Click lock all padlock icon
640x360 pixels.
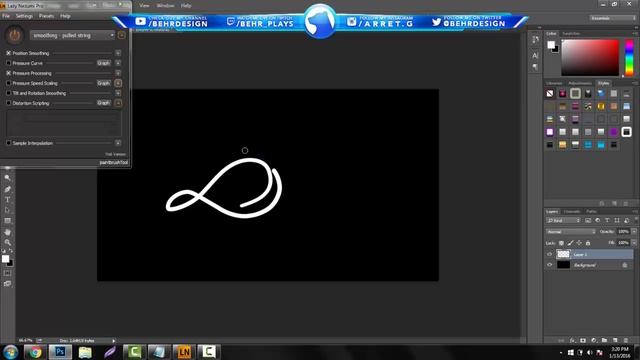(588, 243)
